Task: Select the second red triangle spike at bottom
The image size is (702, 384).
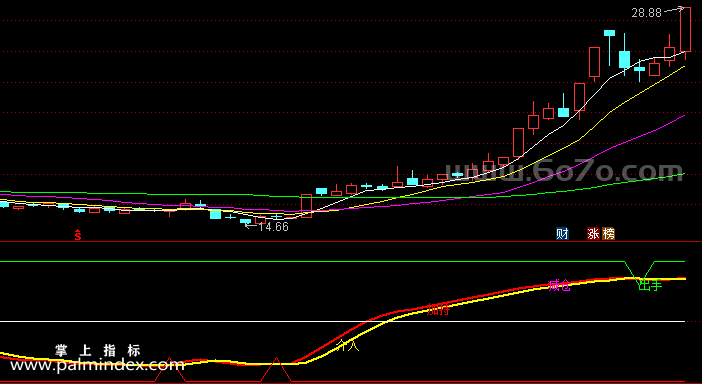Action: click(x=276, y=370)
